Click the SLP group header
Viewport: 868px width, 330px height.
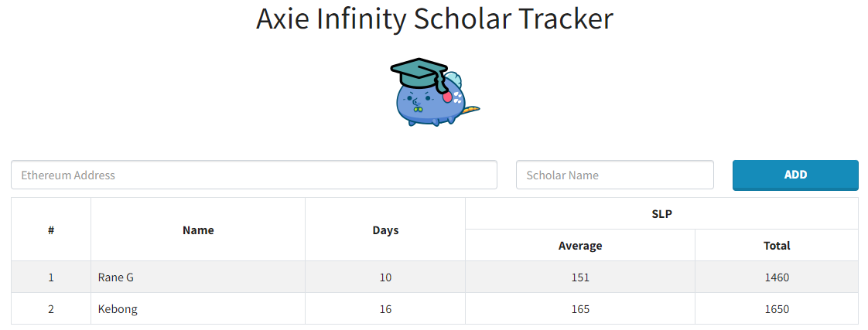661,214
